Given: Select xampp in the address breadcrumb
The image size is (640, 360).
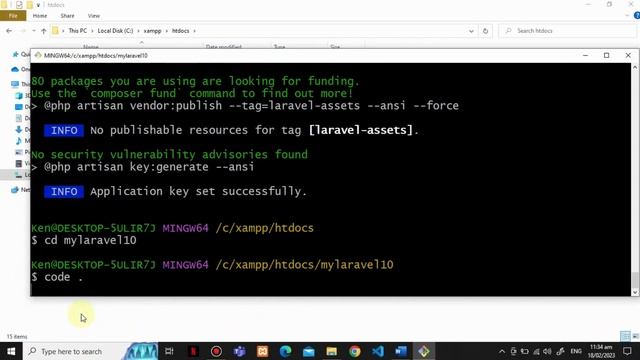Looking at the screenshot, I should click(x=152, y=31).
